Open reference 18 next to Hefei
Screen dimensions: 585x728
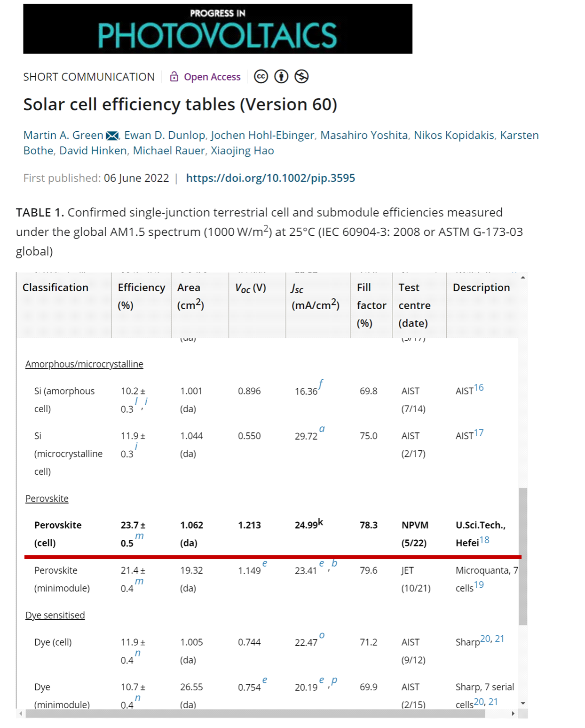tap(484, 540)
